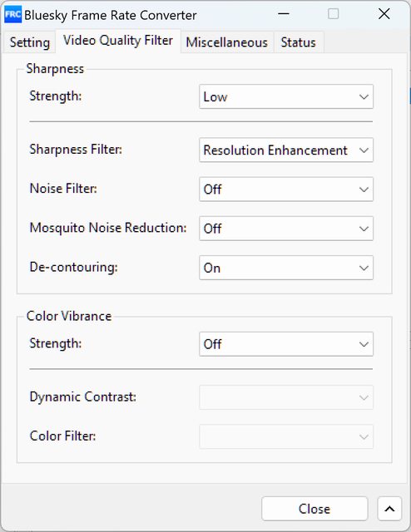Click the Color Filter dropdown
411x532 pixels.
pos(286,436)
